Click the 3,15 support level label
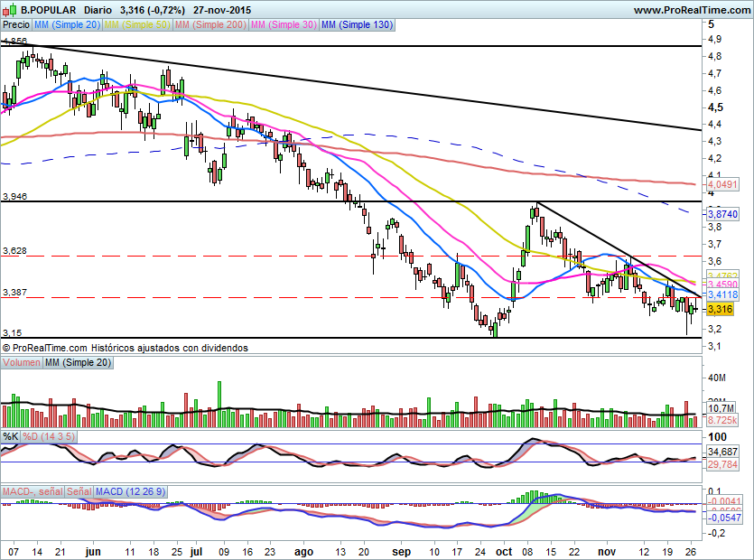Screen dimensions: 754x560 [x=12, y=333]
